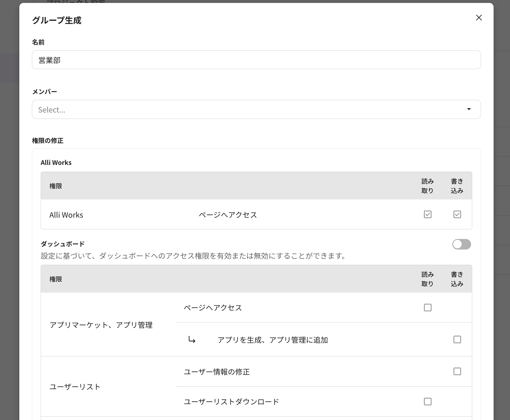Check アプリマーケット ページへアクセス read checkbox

pos(427,308)
